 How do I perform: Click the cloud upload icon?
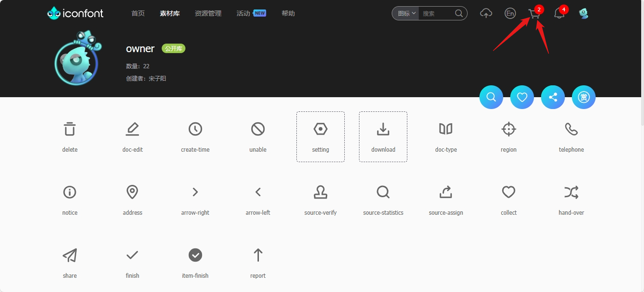click(486, 13)
